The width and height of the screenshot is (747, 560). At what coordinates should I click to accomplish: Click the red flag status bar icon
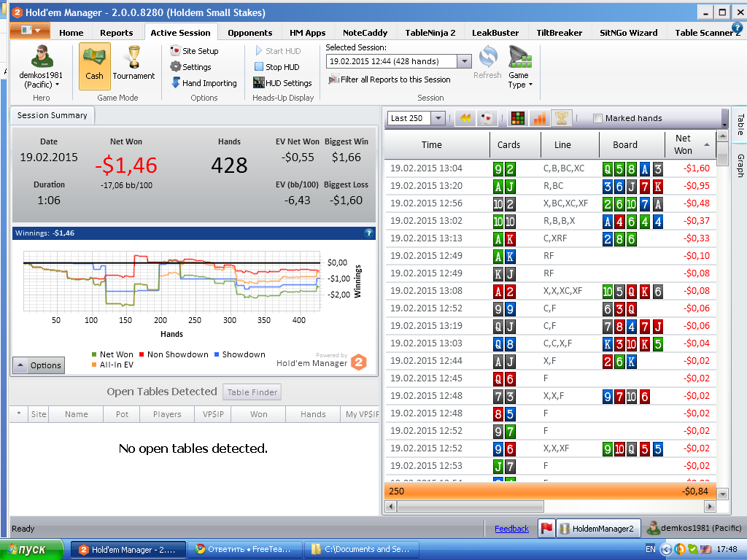[546, 528]
